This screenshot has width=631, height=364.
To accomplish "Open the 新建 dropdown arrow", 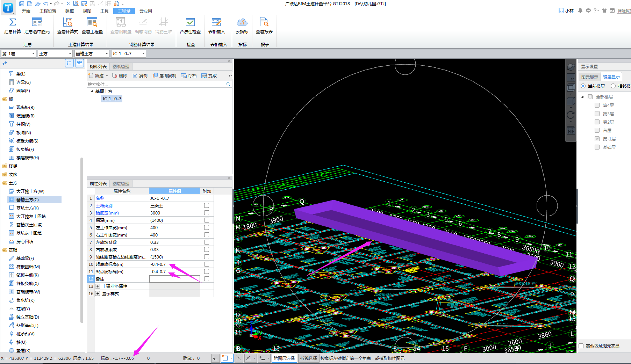I will [107, 76].
